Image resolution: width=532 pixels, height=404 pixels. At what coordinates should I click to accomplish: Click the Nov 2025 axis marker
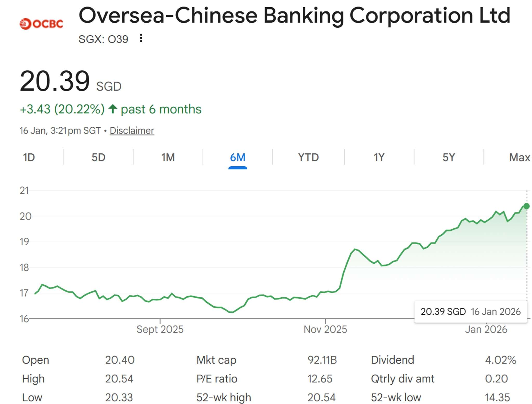coord(325,329)
